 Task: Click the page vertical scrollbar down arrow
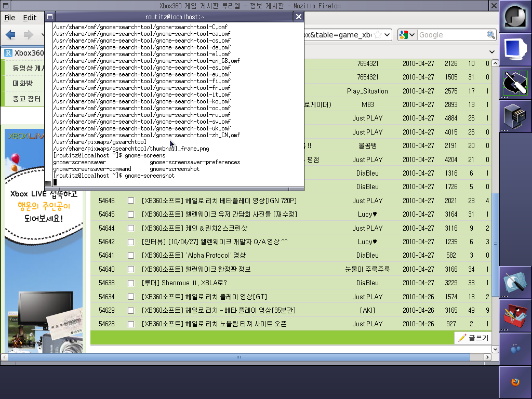coord(495,349)
